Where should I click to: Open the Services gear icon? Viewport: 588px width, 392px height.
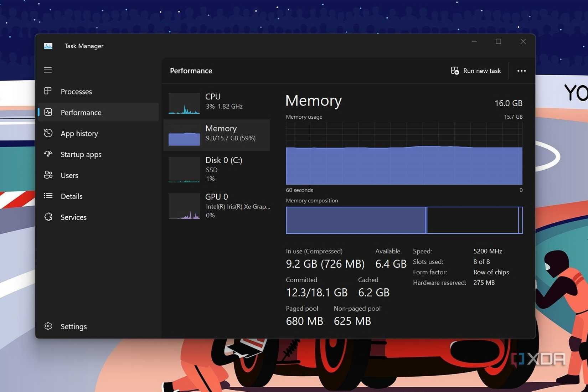48,217
